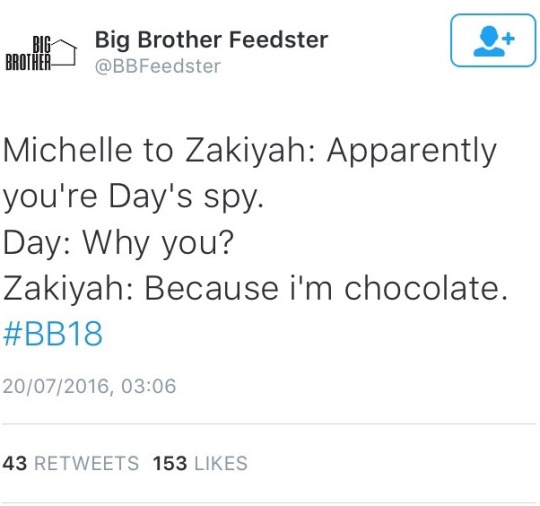Click the 03:06 time in timestamp
This screenshot has width=540, height=506.
tap(149, 386)
